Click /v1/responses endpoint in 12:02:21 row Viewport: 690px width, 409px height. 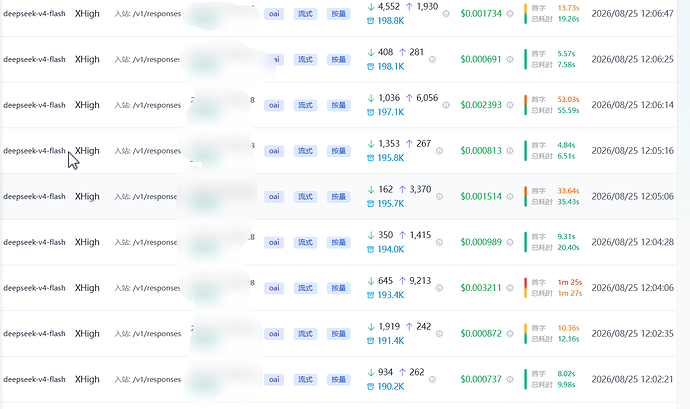coord(157,380)
